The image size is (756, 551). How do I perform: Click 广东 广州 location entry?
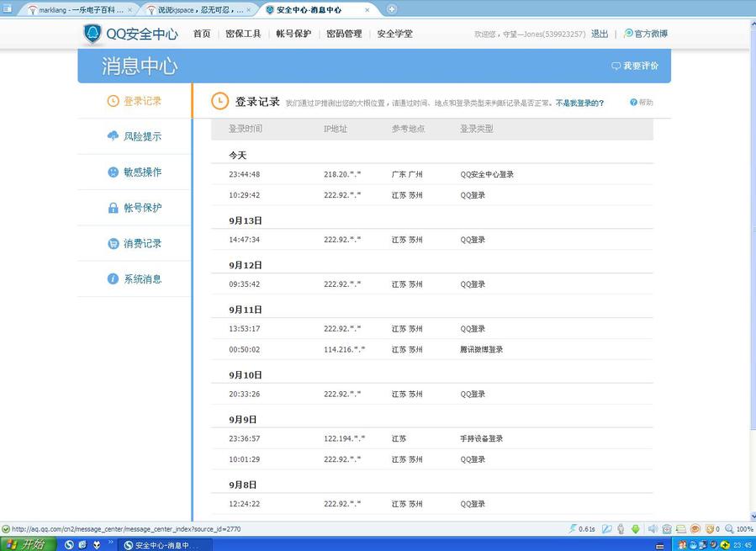[407, 175]
